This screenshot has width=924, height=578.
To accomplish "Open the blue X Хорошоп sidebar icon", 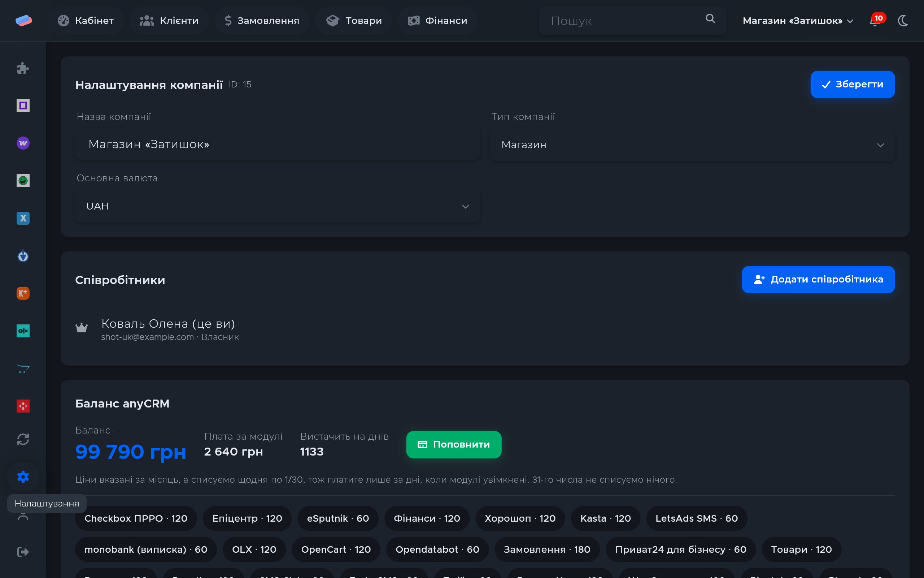I will pyautogui.click(x=23, y=218).
